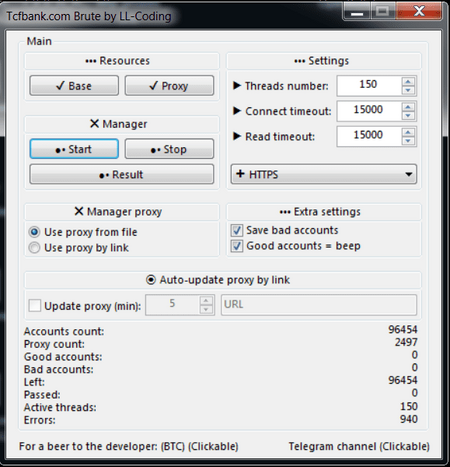The width and height of the screenshot is (450, 467).
Task: Click the Update proxy minutes field
Action: [x=172, y=305]
